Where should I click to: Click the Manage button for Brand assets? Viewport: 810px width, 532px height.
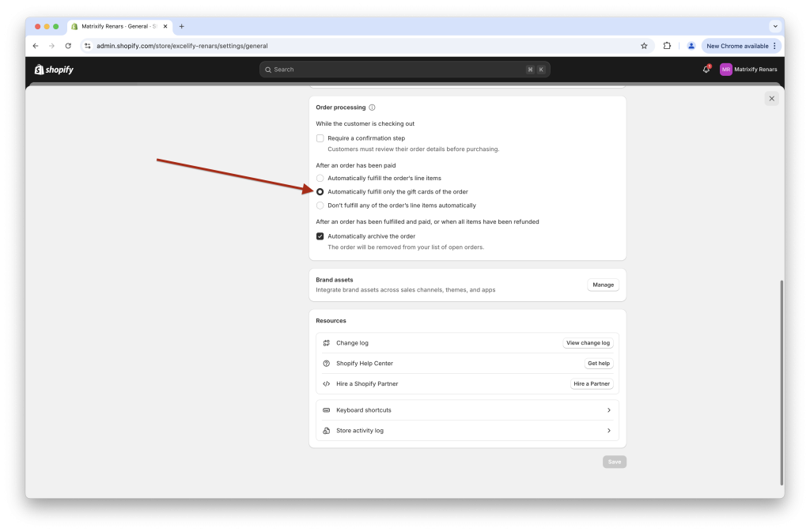click(x=603, y=285)
